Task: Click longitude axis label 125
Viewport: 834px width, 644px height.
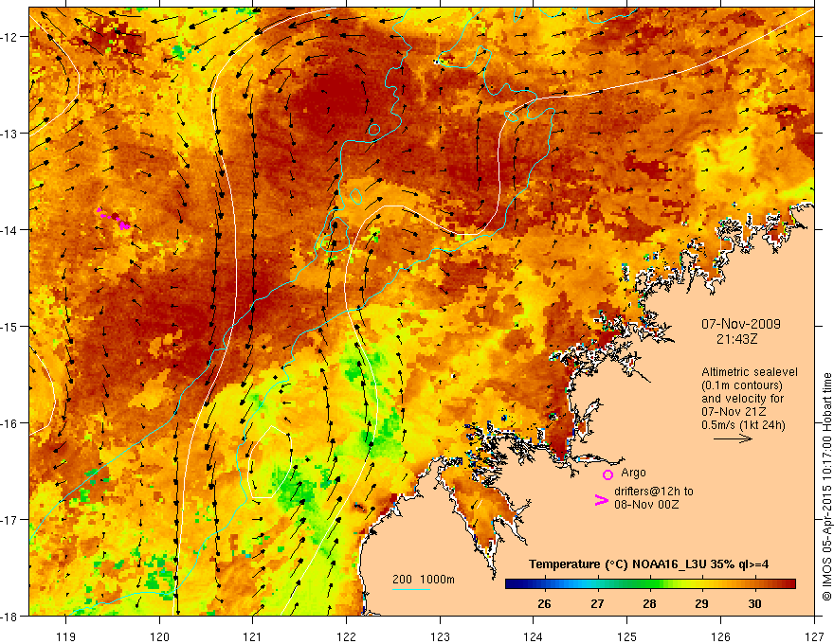Action: click(627, 636)
